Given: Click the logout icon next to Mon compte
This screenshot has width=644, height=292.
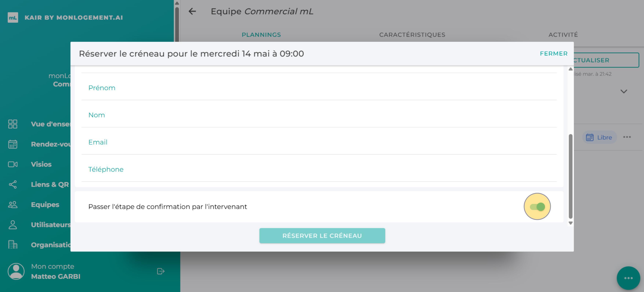Looking at the screenshot, I should pyautogui.click(x=161, y=271).
